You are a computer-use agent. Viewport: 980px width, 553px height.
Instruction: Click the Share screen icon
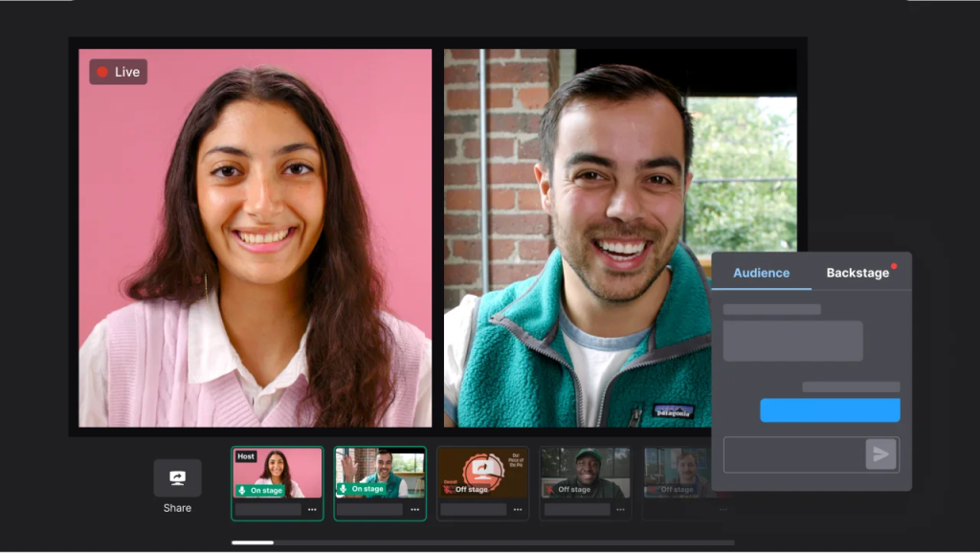(177, 478)
